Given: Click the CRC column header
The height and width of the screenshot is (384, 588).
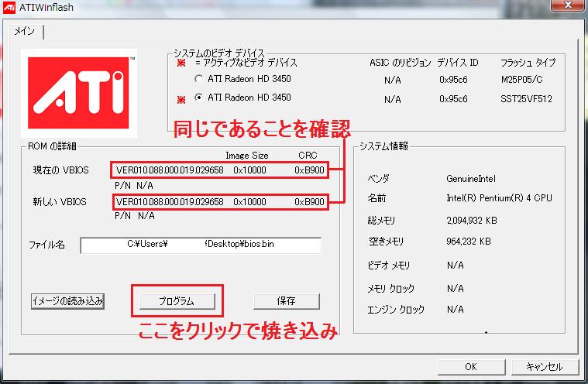Looking at the screenshot, I should (x=308, y=155).
